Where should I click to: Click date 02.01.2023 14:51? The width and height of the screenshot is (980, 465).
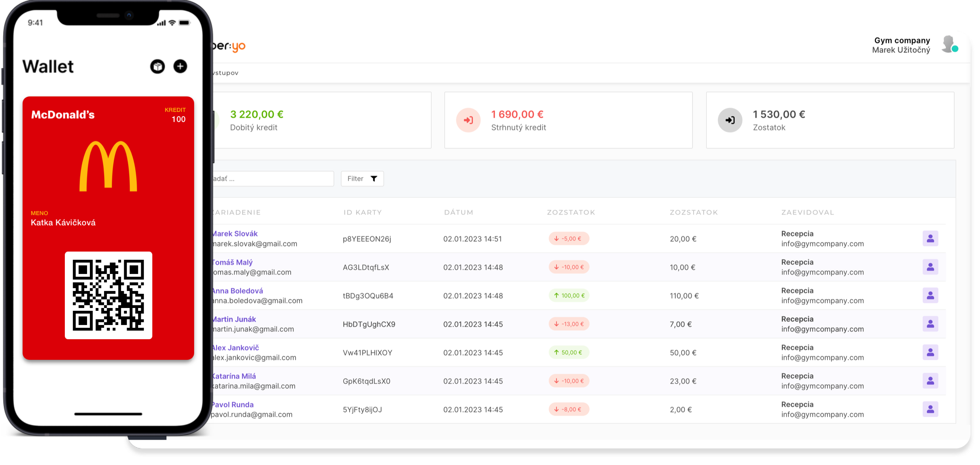pos(472,239)
